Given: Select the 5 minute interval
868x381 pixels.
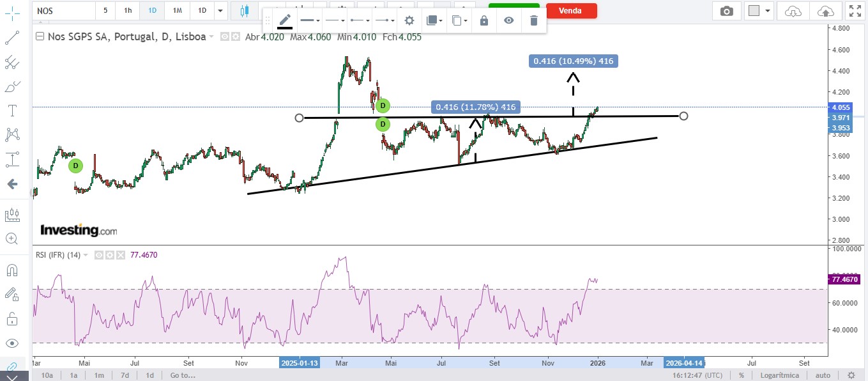Looking at the screenshot, I should point(105,11).
